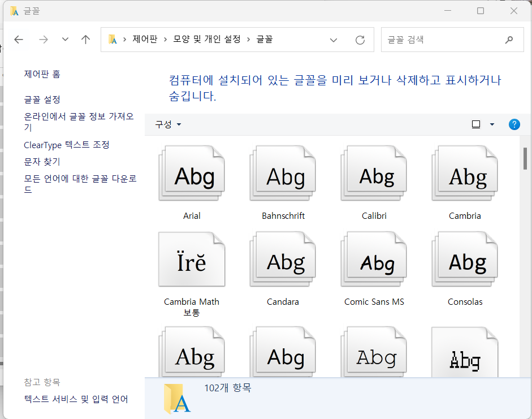The height and width of the screenshot is (419, 532).
Task: Expand chevron after 제어판 in breadcrumb
Action: pos(165,40)
